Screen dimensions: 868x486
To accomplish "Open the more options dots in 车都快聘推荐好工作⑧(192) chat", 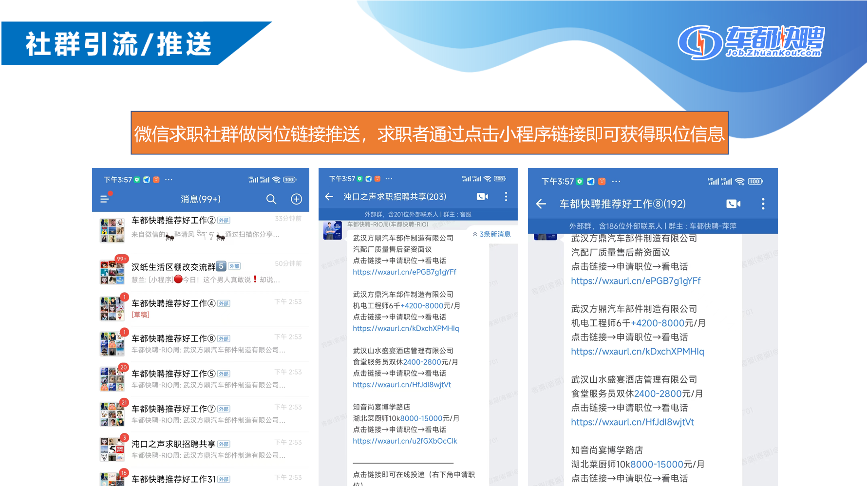I will point(763,204).
